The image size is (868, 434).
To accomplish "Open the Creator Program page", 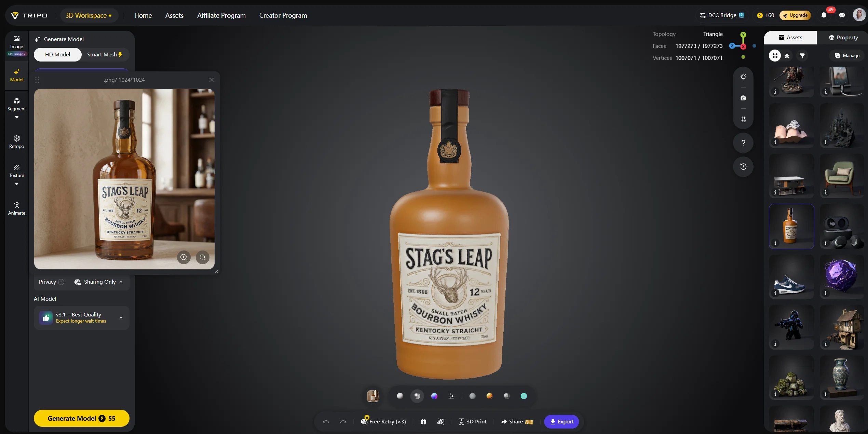I will pyautogui.click(x=283, y=15).
